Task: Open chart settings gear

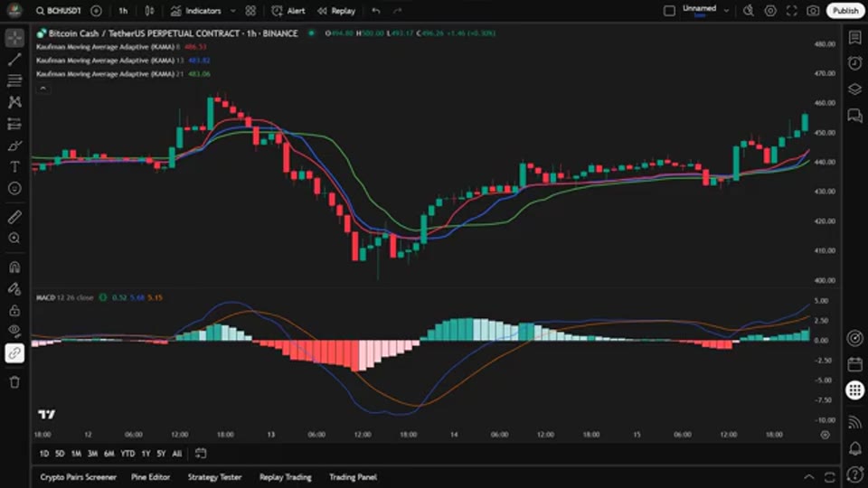Action: pos(770,11)
